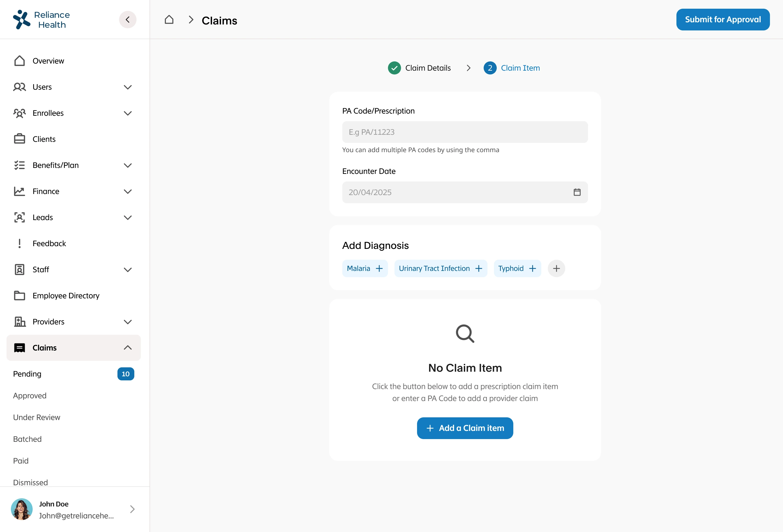Viewport: 783px width, 532px height.
Task: Expand the Finance section chevron
Action: (x=127, y=192)
